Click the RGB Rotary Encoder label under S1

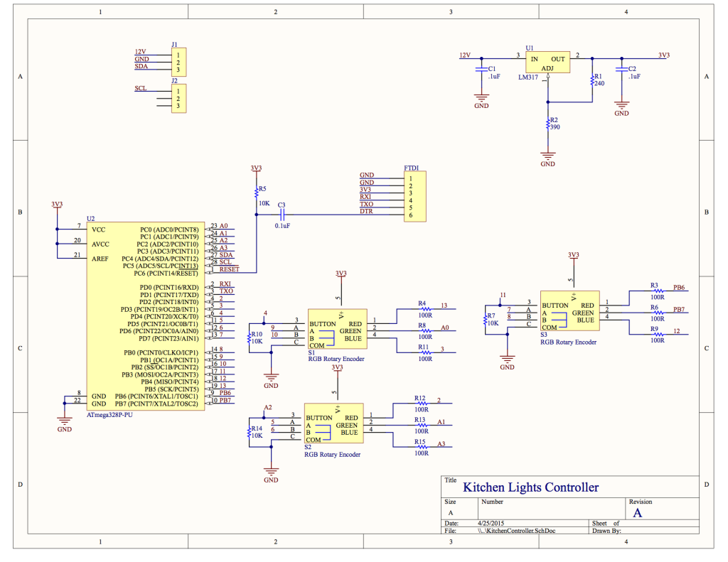(336, 360)
